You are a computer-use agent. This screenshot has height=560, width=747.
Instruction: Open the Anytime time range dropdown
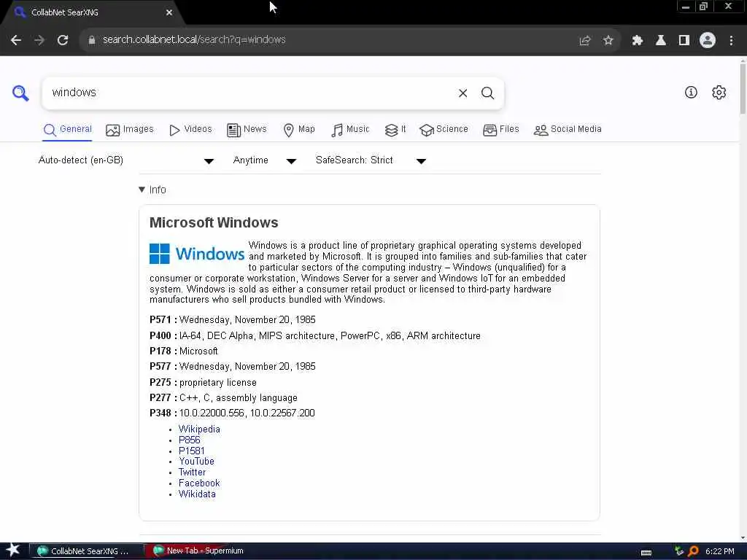(x=265, y=160)
